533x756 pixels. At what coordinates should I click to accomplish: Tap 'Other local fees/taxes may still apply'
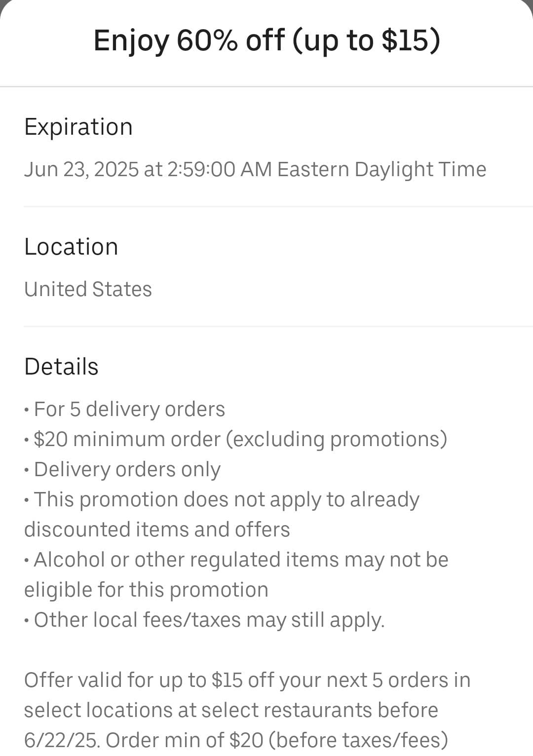pyautogui.click(x=204, y=620)
